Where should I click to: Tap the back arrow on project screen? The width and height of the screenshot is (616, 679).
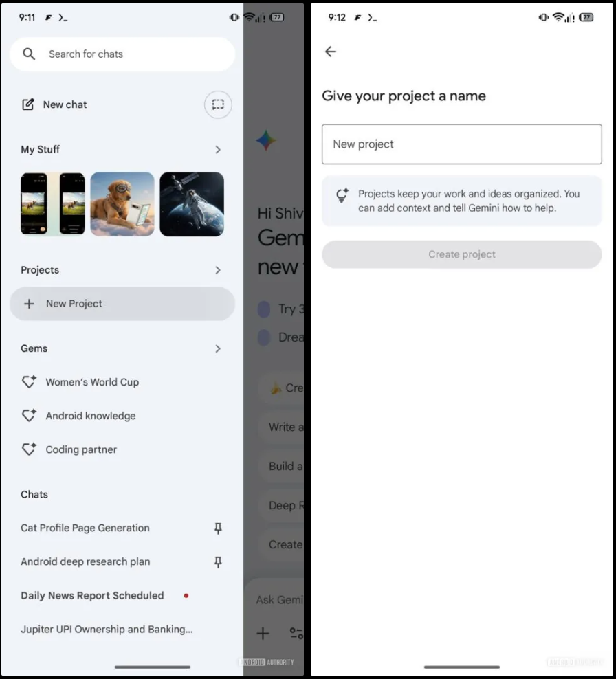[331, 52]
